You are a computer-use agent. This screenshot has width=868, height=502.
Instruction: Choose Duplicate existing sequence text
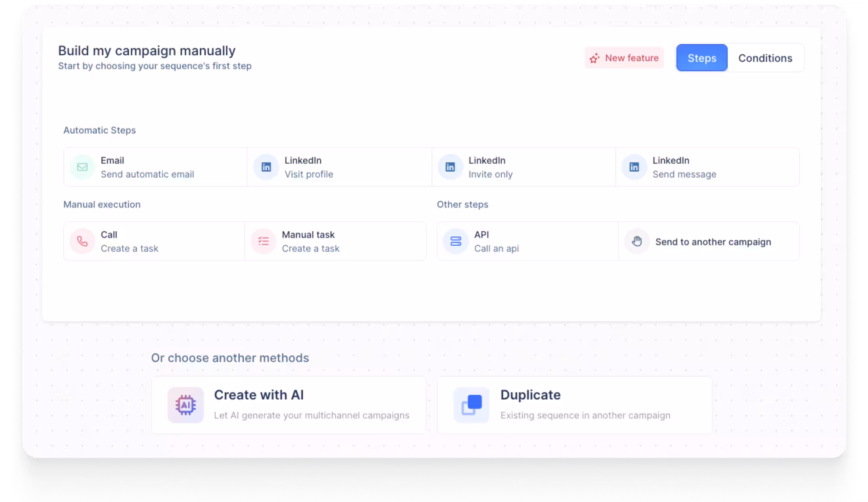(x=585, y=415)
